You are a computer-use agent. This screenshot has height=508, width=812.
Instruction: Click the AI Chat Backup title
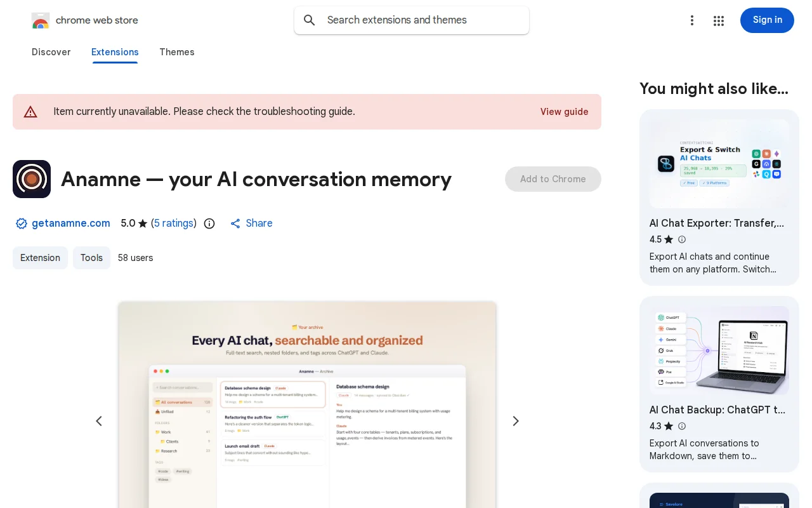(717, 410)
